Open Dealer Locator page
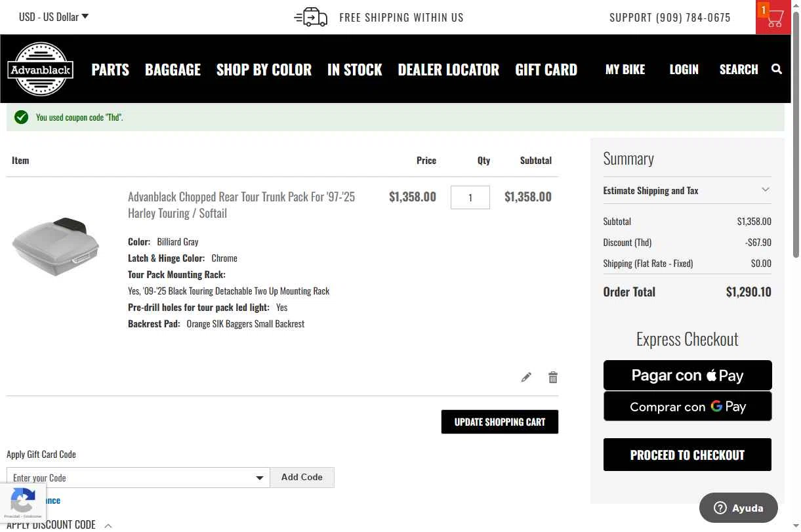This screenshot has height=532, width=801. [449, 70]
